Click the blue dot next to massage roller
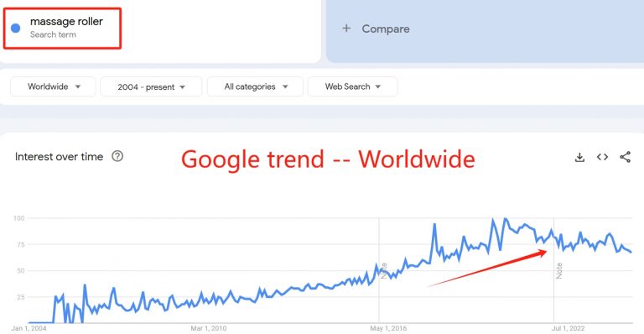Screen dimensions: 644x334 pyautogui.click(x=16, y=28)
